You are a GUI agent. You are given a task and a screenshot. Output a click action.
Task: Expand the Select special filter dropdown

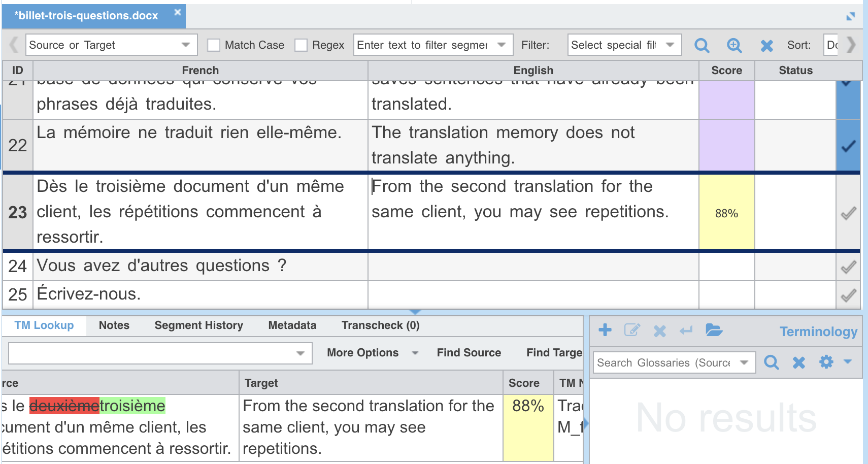tap(624, 45)
